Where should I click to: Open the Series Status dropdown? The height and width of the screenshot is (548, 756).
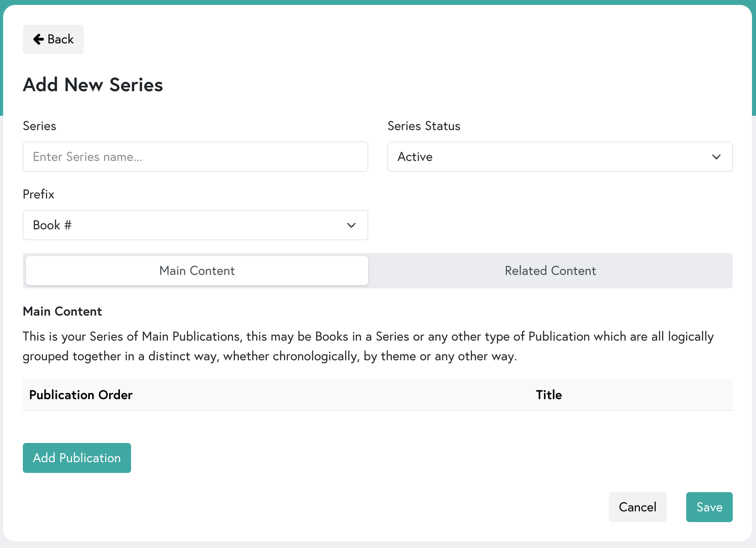coord(559,156)
